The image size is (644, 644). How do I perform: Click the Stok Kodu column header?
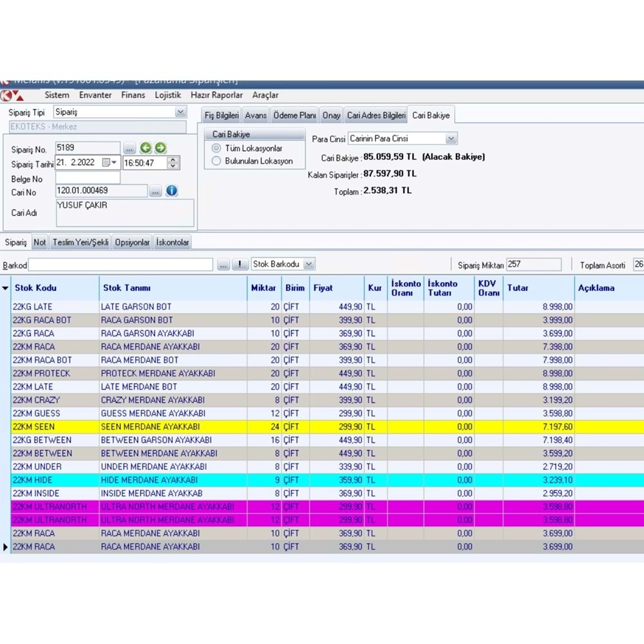(x=55, y=289)
